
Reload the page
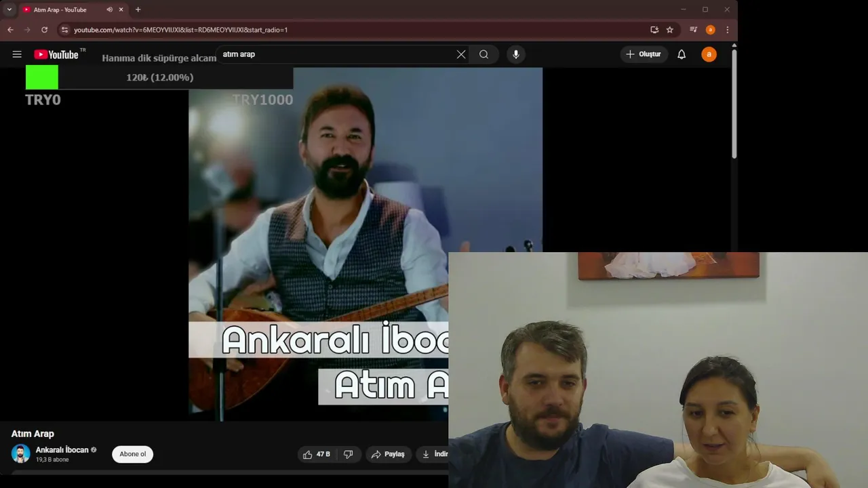(x=44, y=30)
